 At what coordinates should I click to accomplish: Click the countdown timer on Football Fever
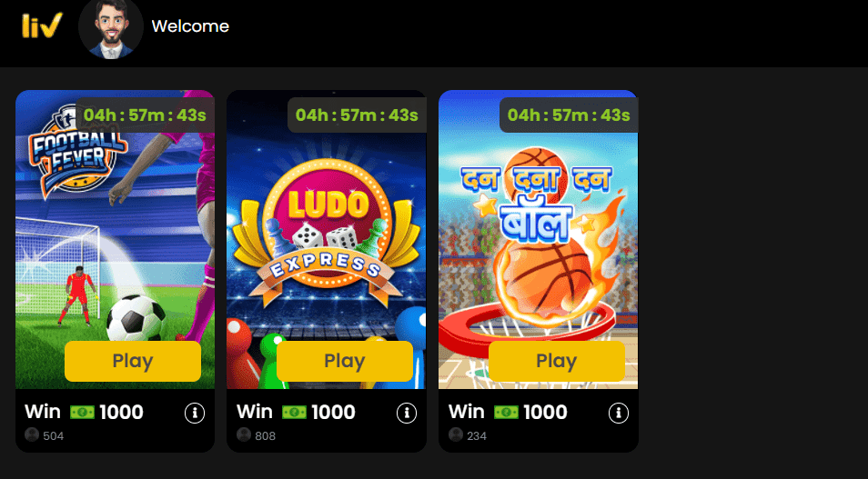pos(145,115)
